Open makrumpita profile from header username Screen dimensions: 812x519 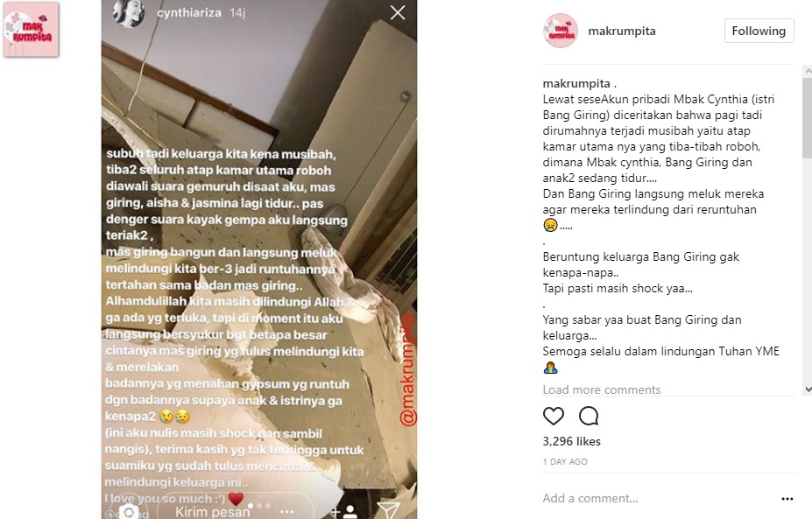point(621,31)
